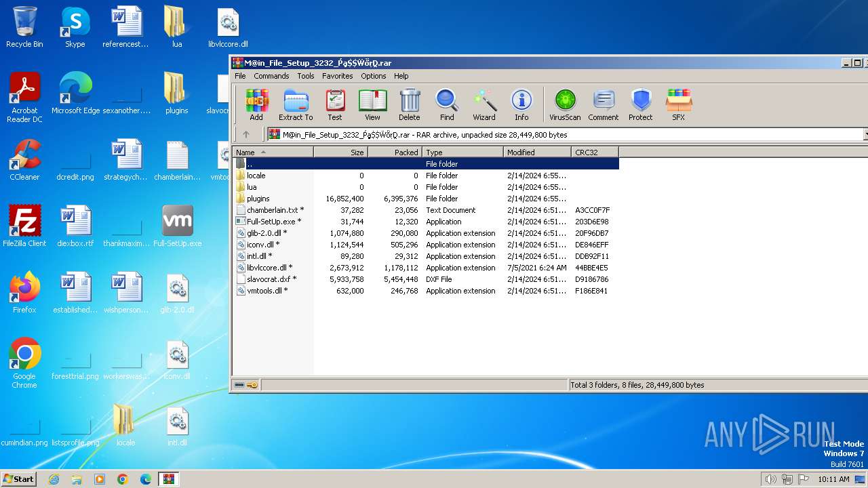This screenshot has width=868, height=488.
Task: Run VirusScan on the archive
Action: (x=565, y=105)
